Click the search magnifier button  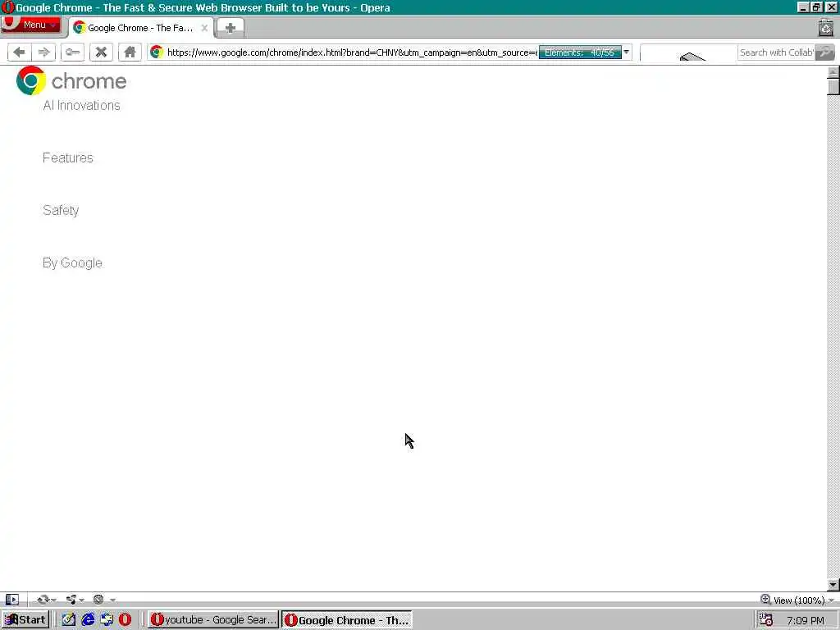(825, 52)
